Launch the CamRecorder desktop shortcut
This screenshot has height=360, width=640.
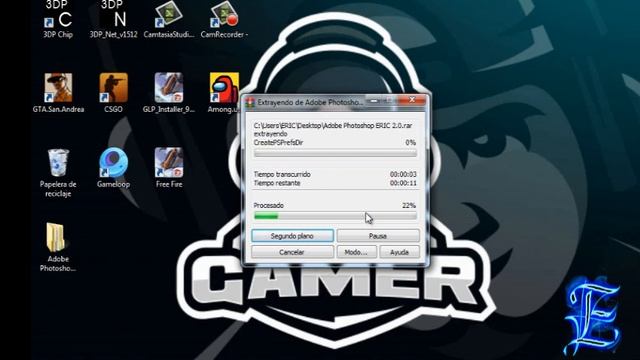pyautogui.click(x=224, y=19)
